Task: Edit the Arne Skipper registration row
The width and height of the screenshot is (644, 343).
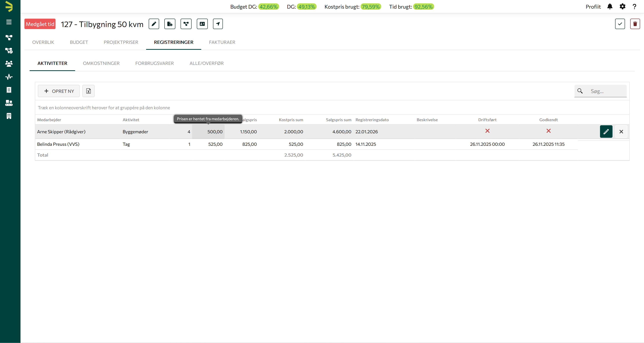Action: pyautogui.click(x=606, y=132)
